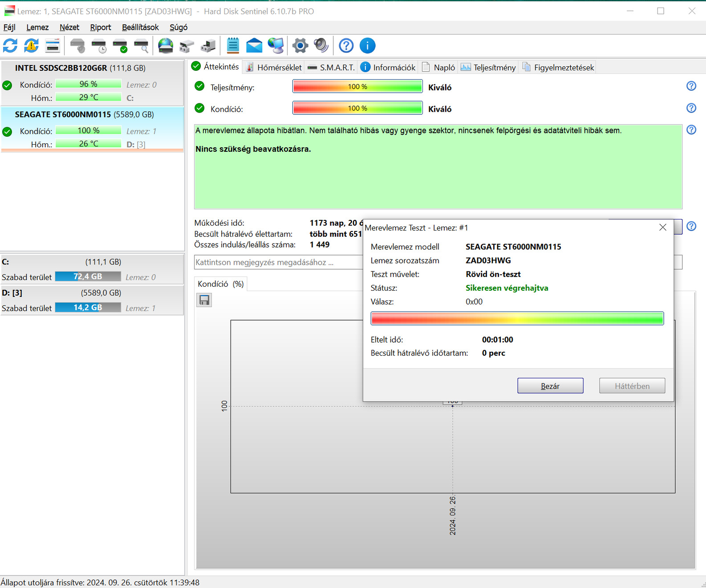
Task: Click the Háttérben button in test dialog
Action: 632,386
